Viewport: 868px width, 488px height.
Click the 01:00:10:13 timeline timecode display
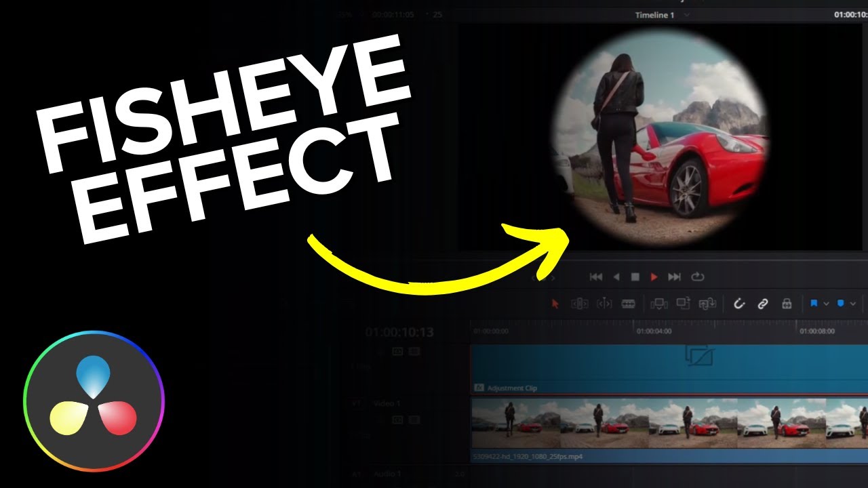(399, 332)
